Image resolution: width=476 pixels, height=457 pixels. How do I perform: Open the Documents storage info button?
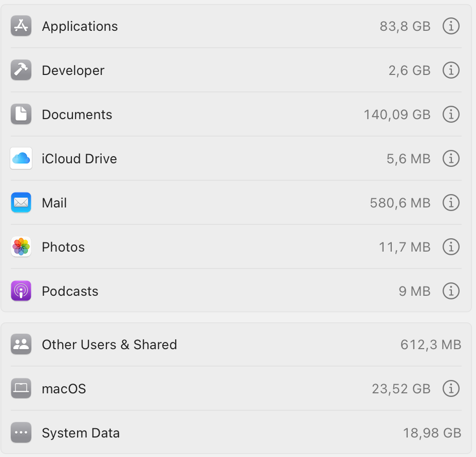point(451,115)
